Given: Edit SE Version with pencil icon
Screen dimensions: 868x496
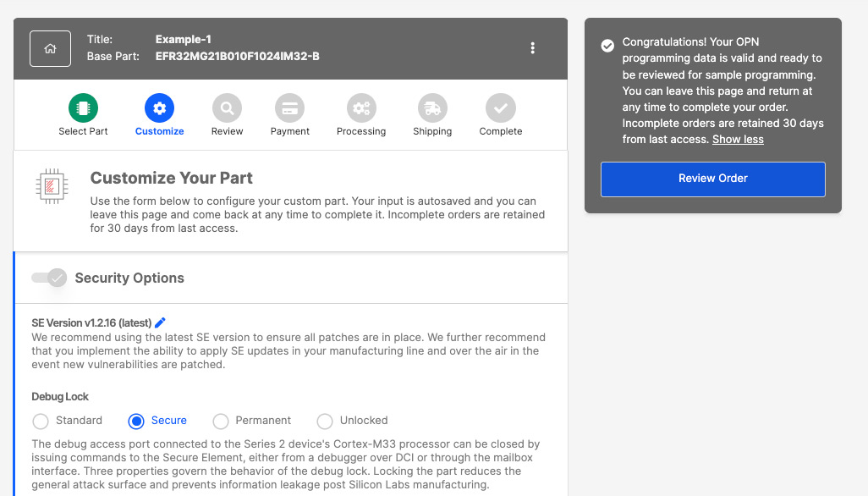Looking at the screenshot, I should click(160, 322).
